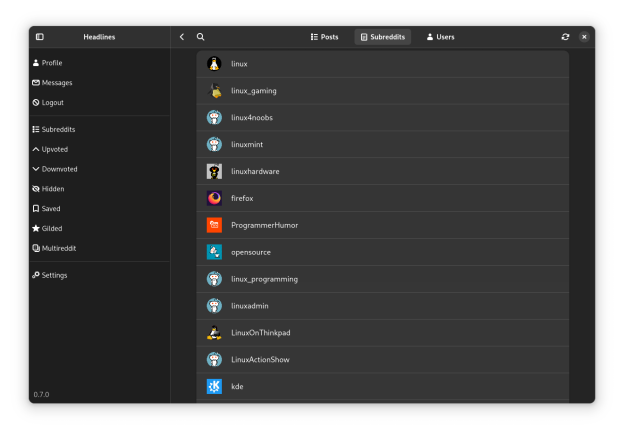The width and height of the screenshot is (624, 435).
Task: Open search with the magnifier icon
Action: point(201,37)
